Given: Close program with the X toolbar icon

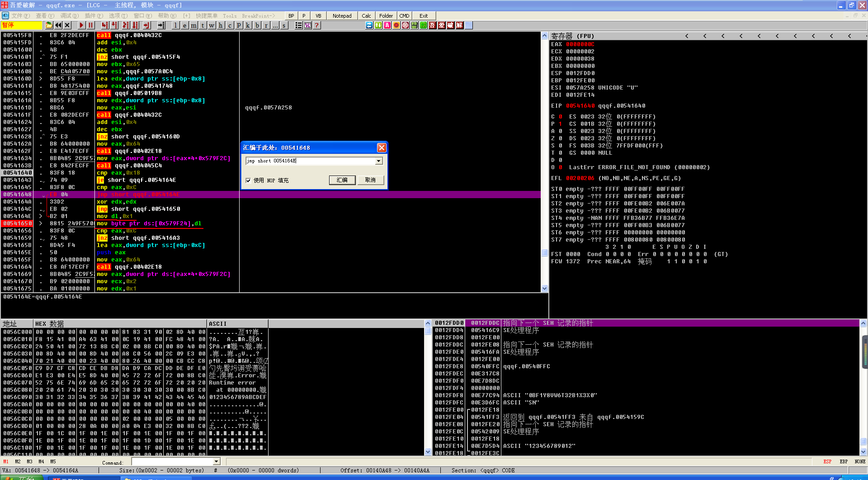Looking at the screenshot, I should click(67, 25).
